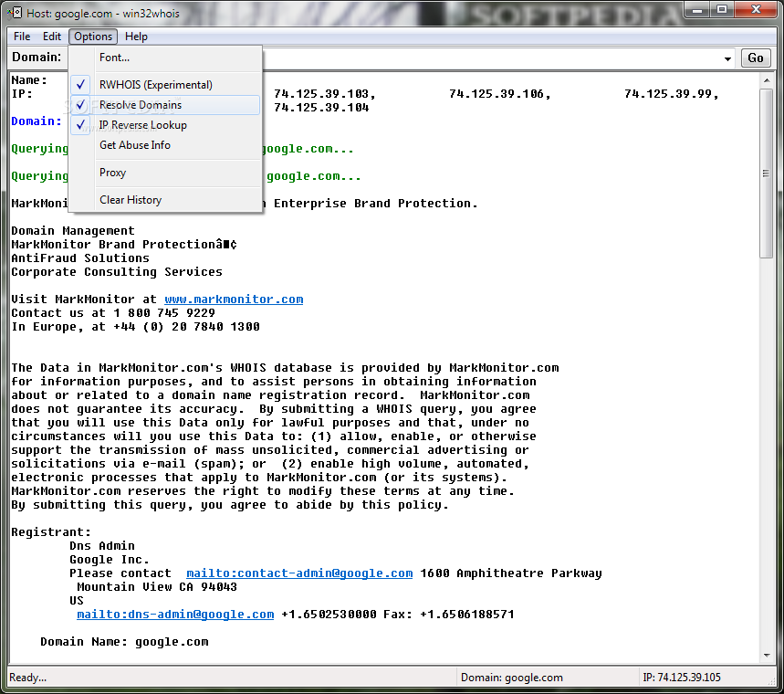Toggle the IP Reverse Lookup option
Image resolution: width=784 pixels, height=694 pixels.
point(165,125)
